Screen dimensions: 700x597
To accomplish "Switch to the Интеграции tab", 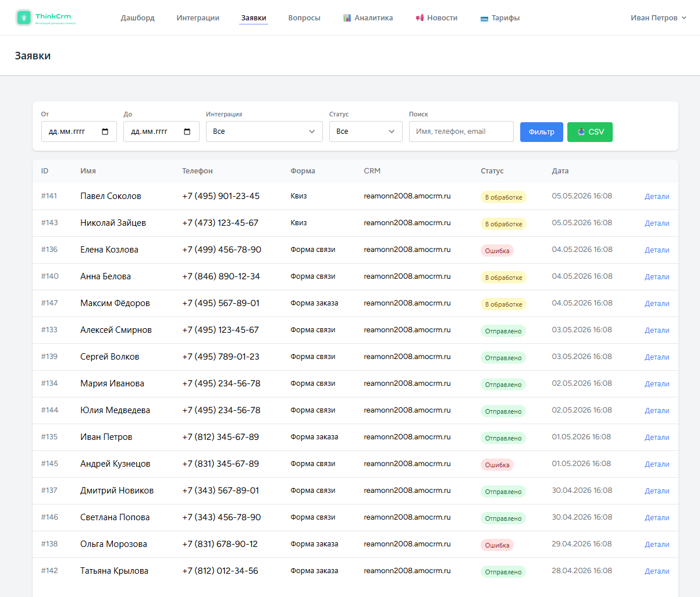I will point(198,18).
